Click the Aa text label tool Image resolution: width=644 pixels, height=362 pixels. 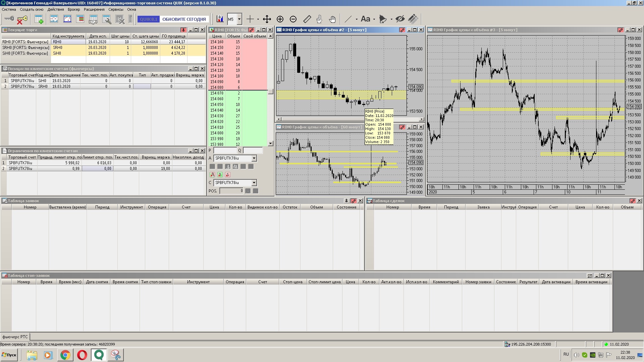click(365, 19)
